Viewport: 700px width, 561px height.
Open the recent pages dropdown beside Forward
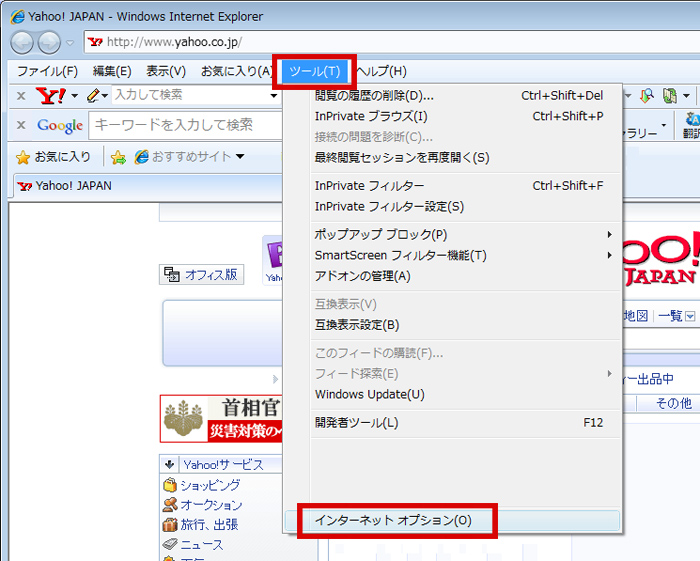point(70,43)
